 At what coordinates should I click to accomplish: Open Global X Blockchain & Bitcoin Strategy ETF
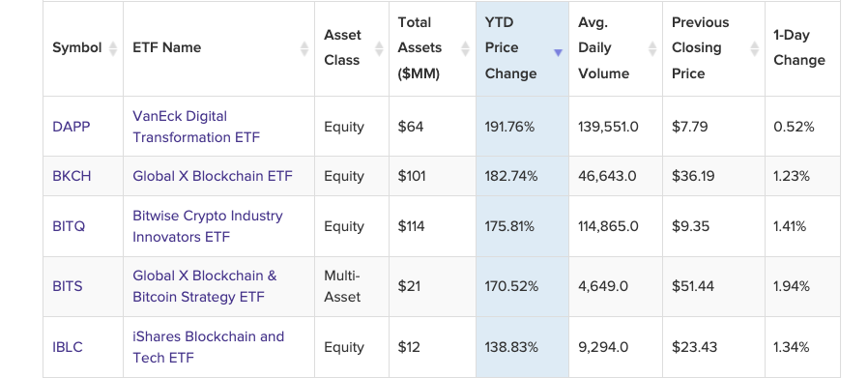205,286
